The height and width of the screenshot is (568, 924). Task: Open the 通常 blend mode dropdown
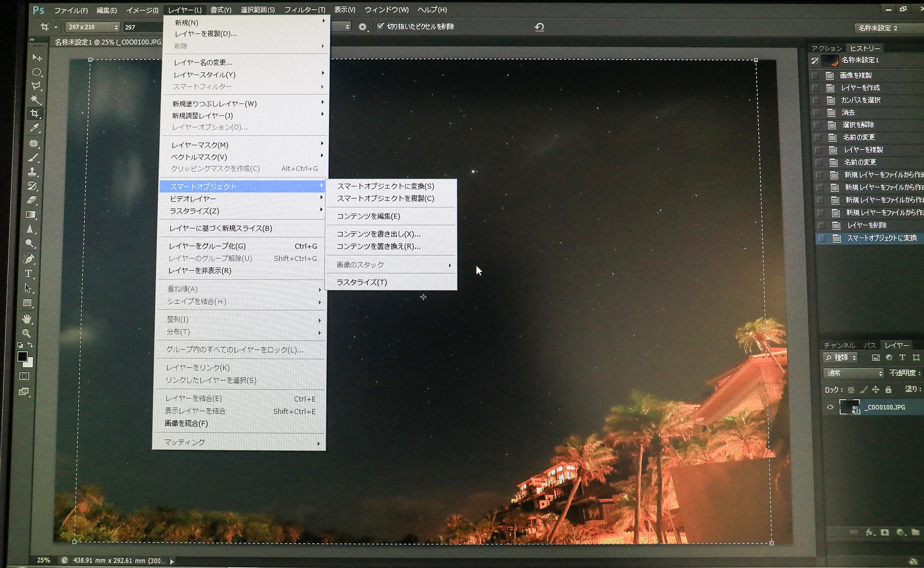(x=853, y=373)
